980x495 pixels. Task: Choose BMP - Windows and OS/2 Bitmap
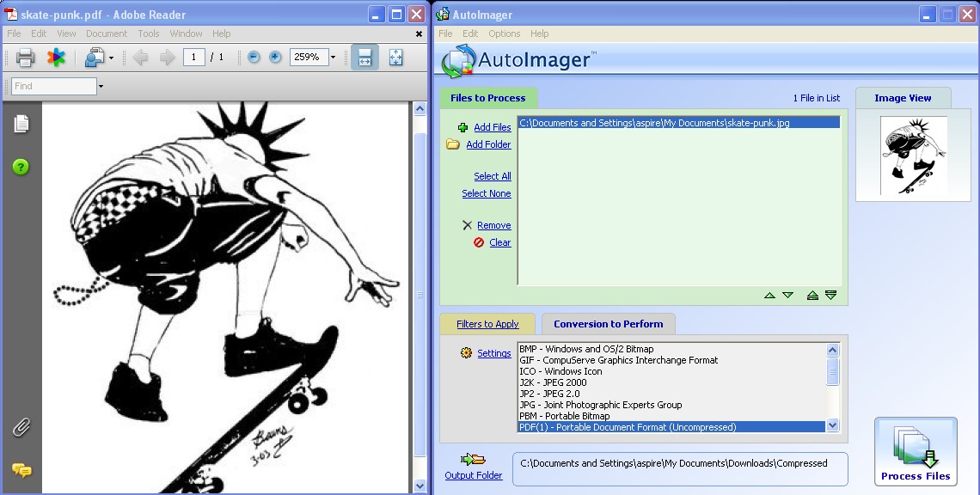(672, 349)
